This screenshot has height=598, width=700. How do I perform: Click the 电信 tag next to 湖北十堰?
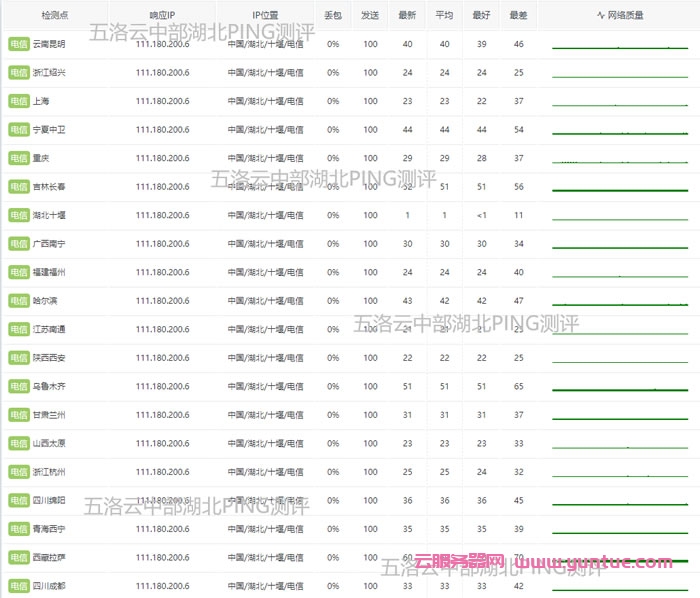18,216
